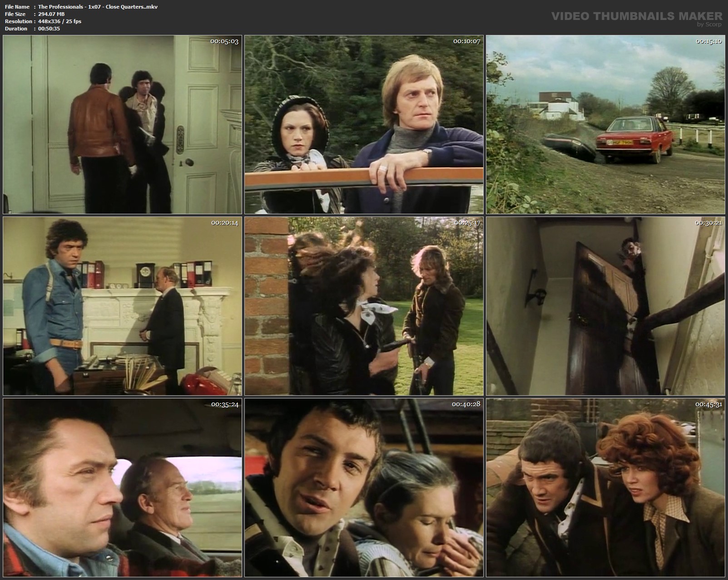Image resolution: width=728 pixels, height=580 pixels.
Task: Click the duration value '00:50:35'
Action: [49, 29]
